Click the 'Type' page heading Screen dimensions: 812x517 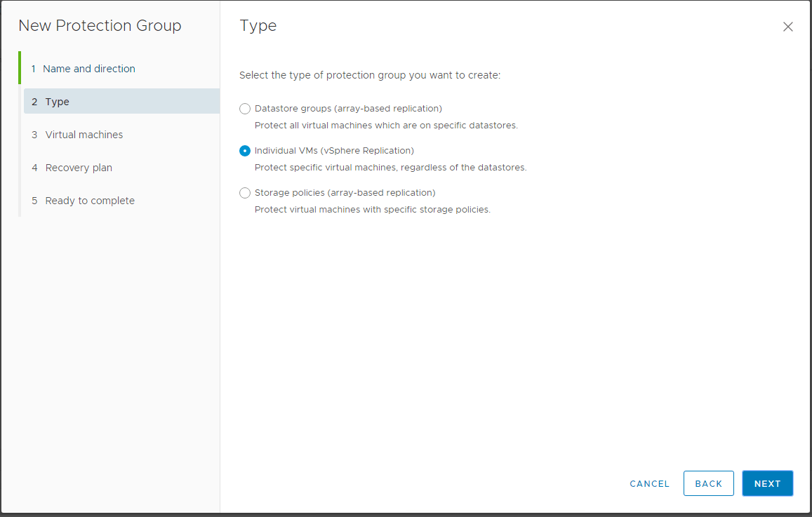click(258, 26)
